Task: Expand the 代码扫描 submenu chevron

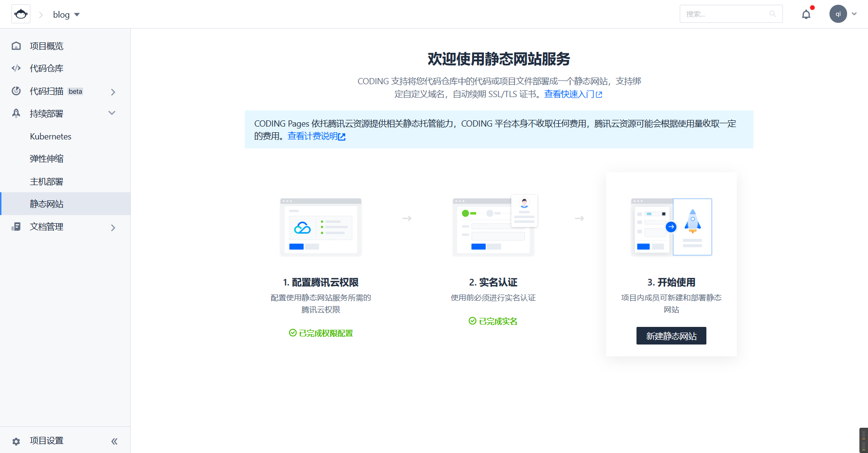Action: tap(113, 92)
